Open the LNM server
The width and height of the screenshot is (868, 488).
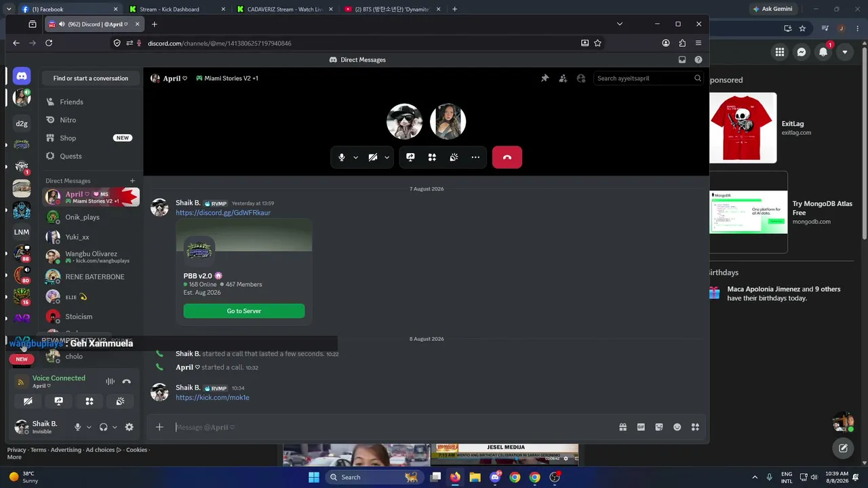22,232
